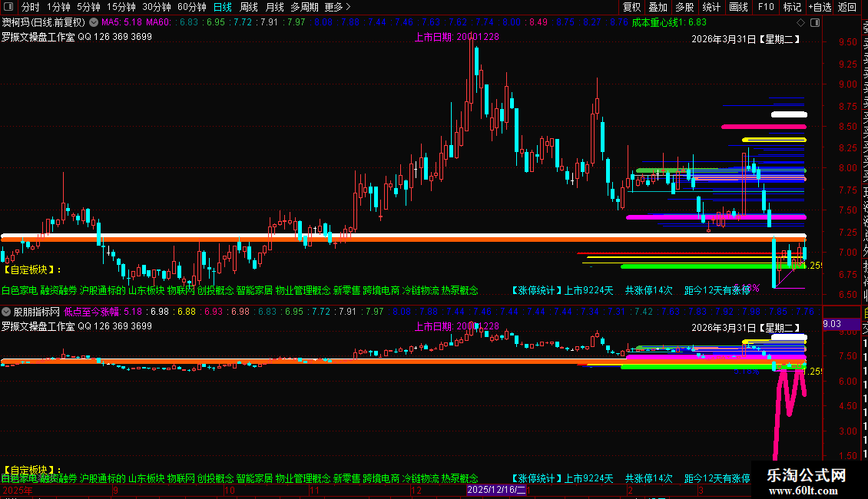Click the 9.50 price level on main axis
The image size is (868, 499).
point(848,42)
